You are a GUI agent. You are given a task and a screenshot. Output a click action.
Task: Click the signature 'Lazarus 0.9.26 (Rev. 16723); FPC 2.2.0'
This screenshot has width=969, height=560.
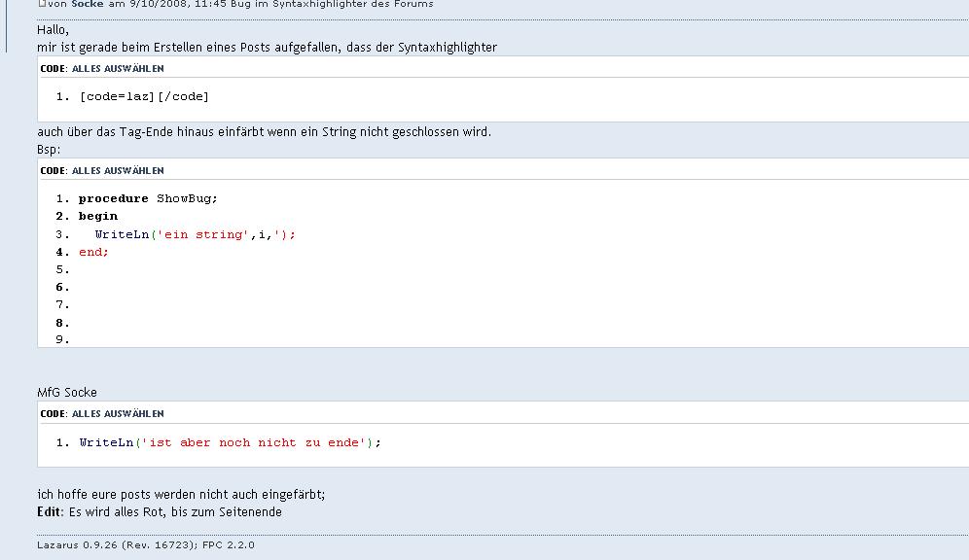pos(146,545)
